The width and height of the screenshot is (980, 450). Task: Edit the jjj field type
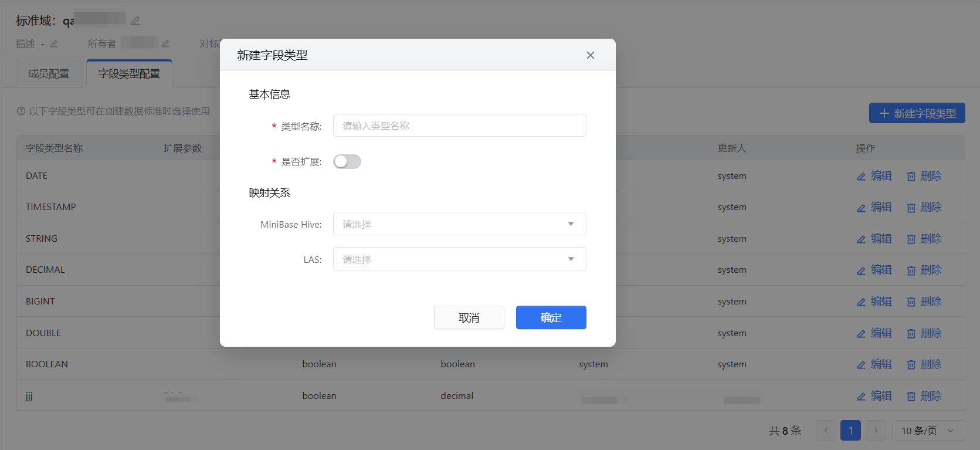tap(874, 396)
